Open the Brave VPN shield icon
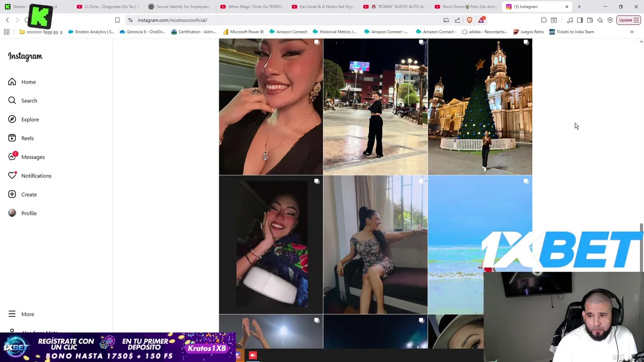The image size is (644, 362). pyautogui.click(x=610, y=20)
